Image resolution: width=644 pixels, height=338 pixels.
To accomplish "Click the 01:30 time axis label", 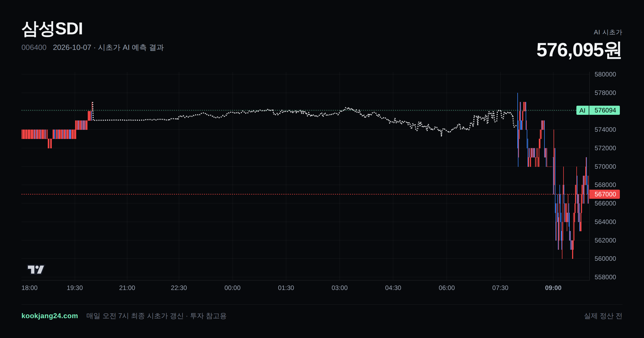I will coord(286,288).
